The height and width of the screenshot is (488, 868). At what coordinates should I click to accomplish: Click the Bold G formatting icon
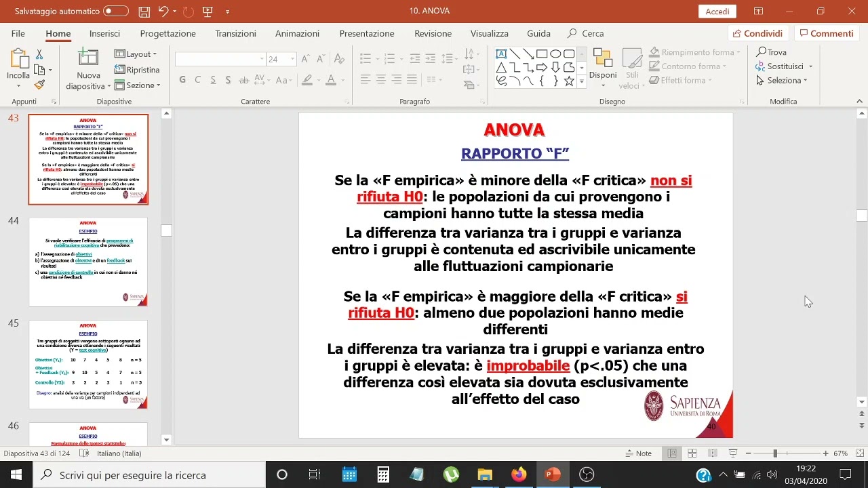point(182,80)
